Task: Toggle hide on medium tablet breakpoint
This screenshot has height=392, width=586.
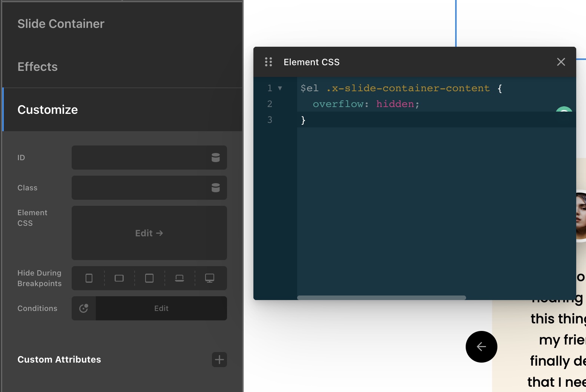Action: pyautogui.click(x=149, y=278)
